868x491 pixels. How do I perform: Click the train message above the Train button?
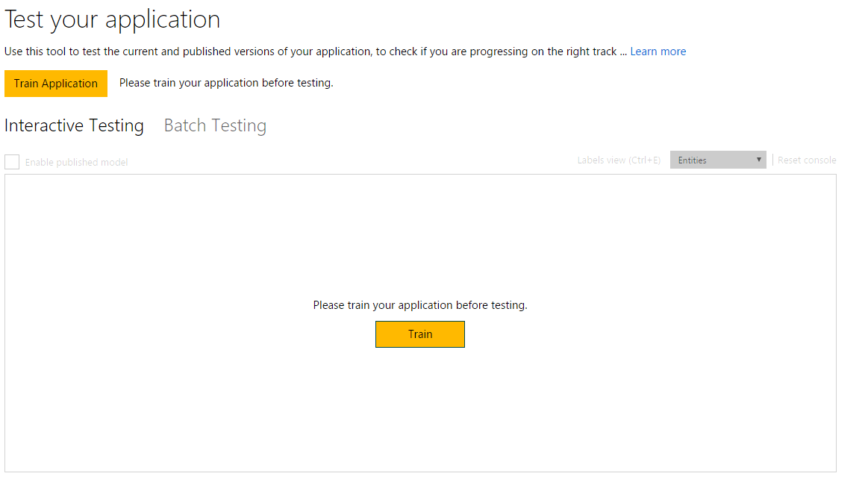pos(420,305)
